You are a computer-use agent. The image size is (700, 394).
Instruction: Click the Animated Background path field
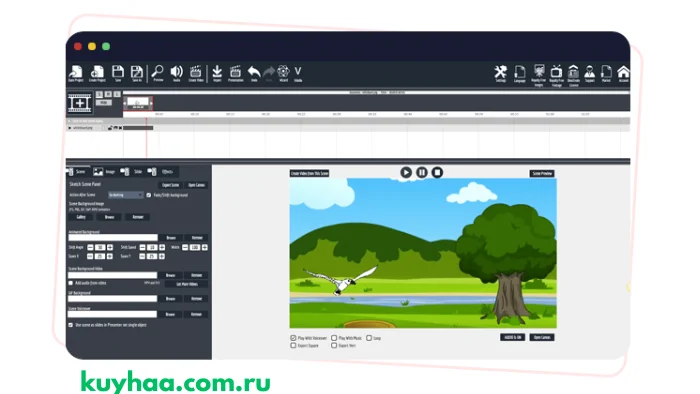(x=113, y=238)
